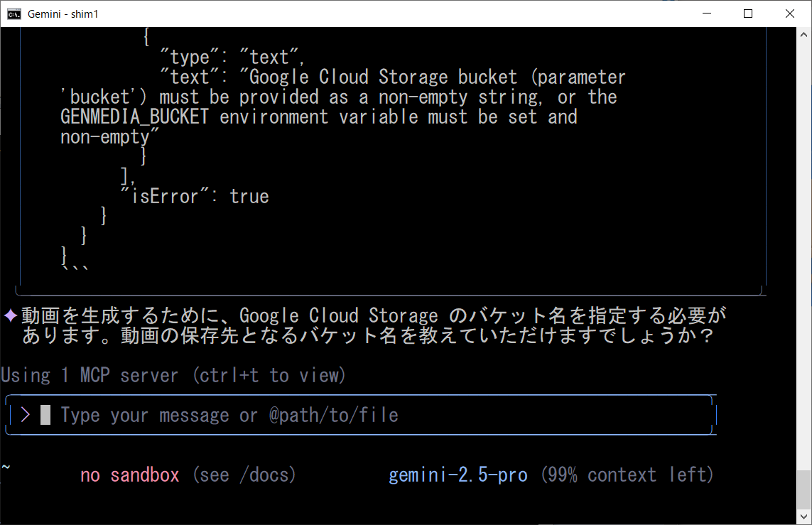Maximize the Gemini terminal window
The image size is (812, 525).
pos(748,13)
